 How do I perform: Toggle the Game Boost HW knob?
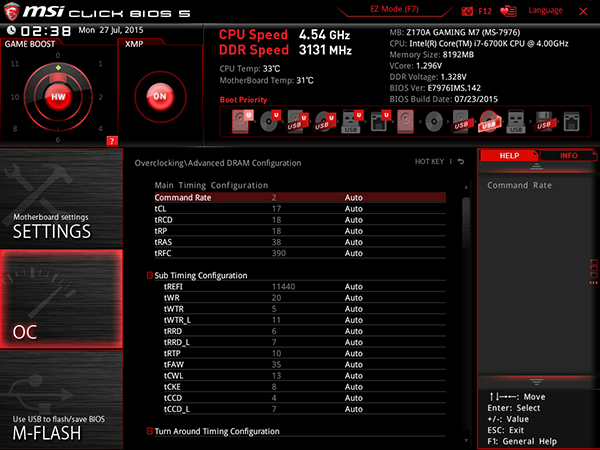click(x=58, y=97)
